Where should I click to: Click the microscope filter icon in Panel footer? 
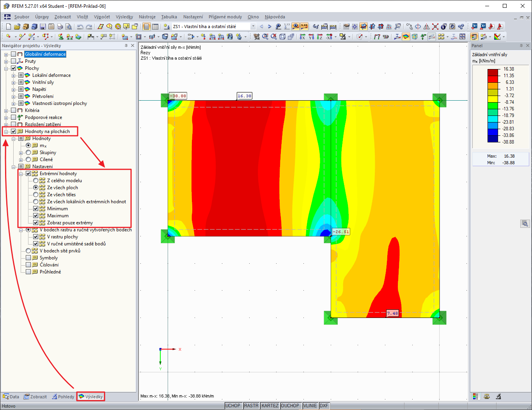click(498, 396)
